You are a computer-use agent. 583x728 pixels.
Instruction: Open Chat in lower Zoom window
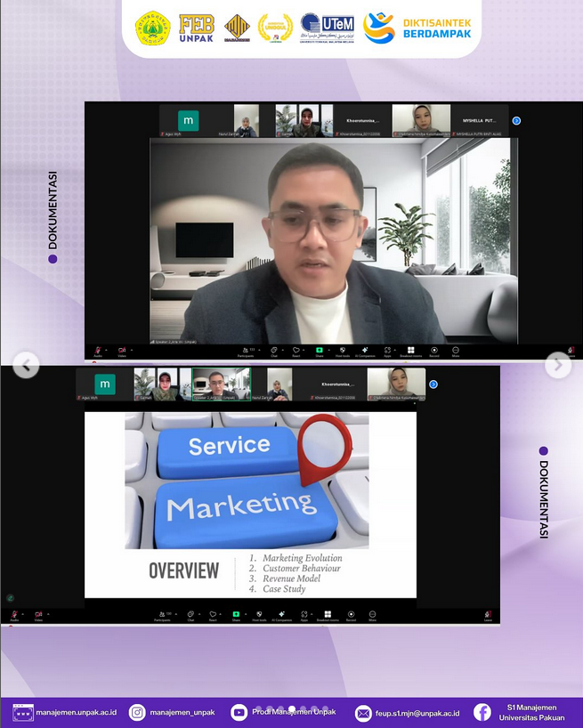pos(190,616)
